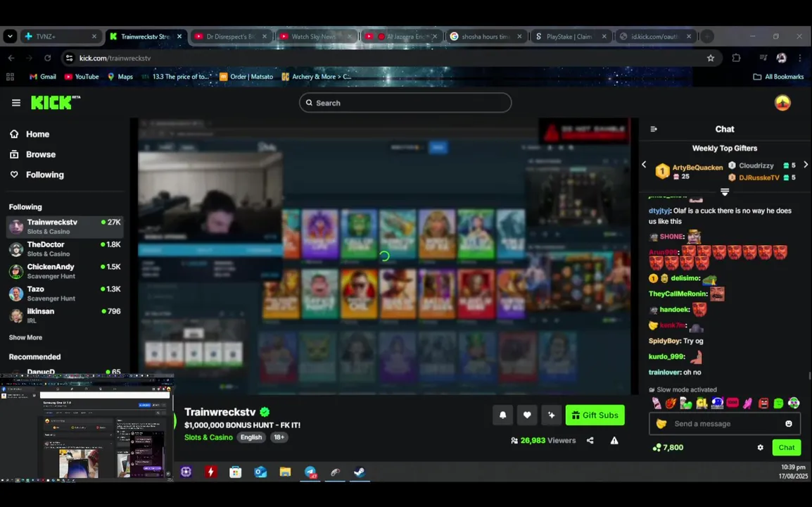Share the stream via the share icon
This screenshot has width=812, height=507.
click(x=590, y=441)
